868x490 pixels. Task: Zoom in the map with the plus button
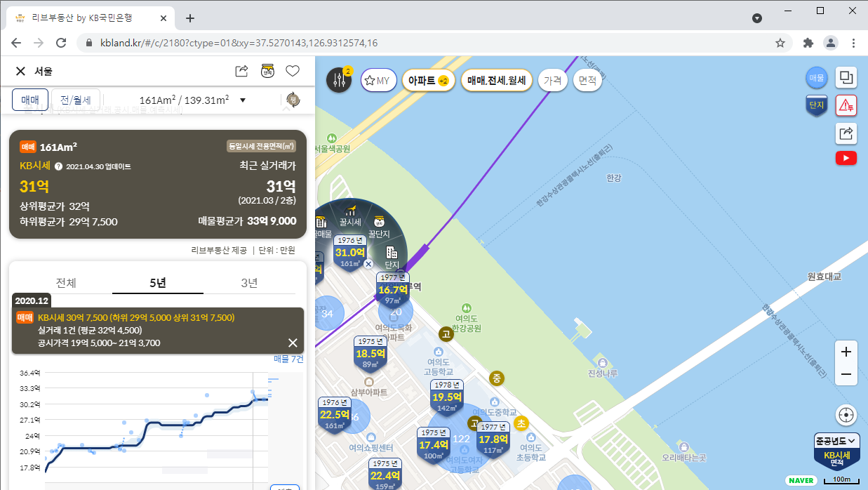(846, 352)
